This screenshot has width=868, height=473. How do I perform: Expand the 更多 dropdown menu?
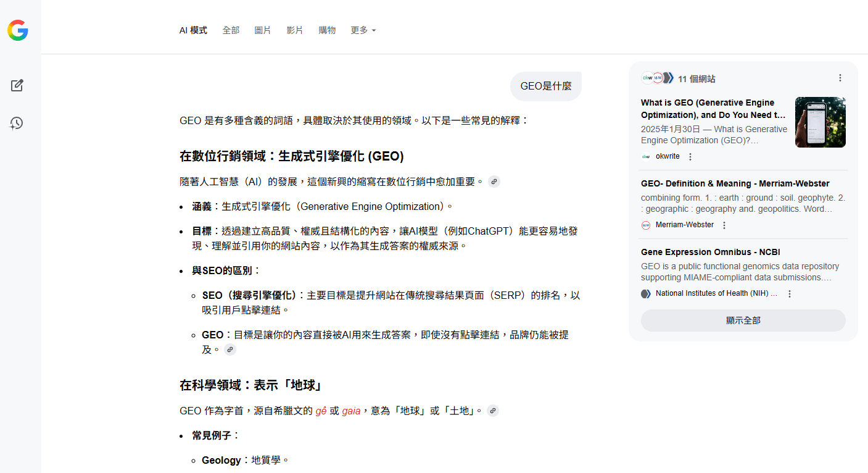click(x=363, y=30)
